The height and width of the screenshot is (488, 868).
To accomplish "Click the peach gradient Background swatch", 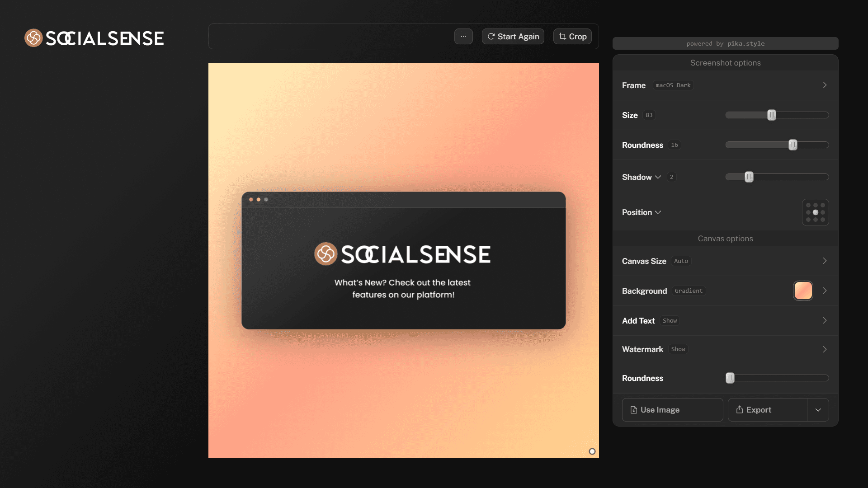I will pos(803,291).
